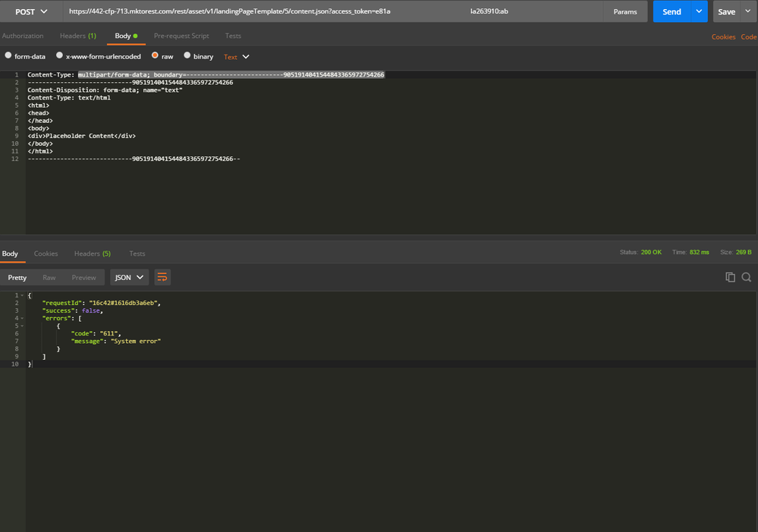Click the Placeholder Content div line
758x532 pixels.
(x=82, y=136)
